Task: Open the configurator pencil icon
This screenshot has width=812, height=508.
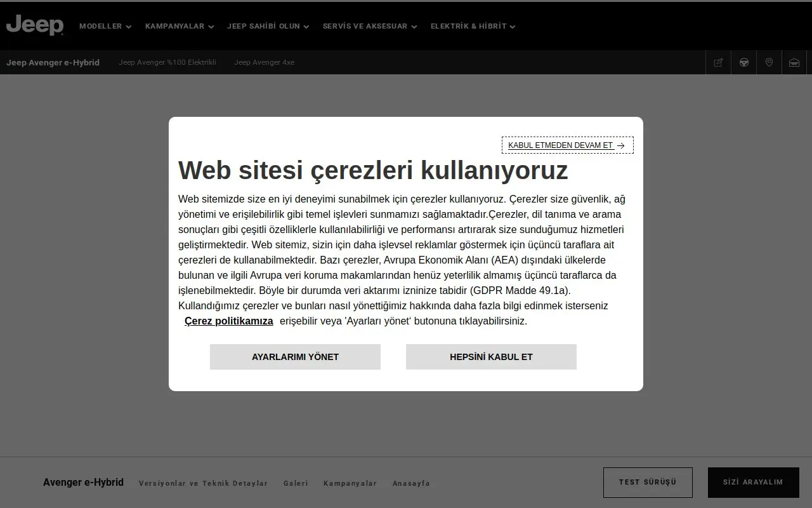Action: click(718, 62)
